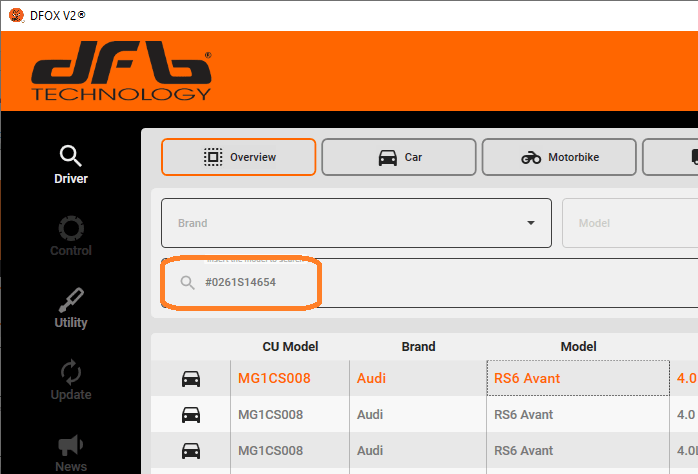Open the Utility tools section

tap(70, 309)
